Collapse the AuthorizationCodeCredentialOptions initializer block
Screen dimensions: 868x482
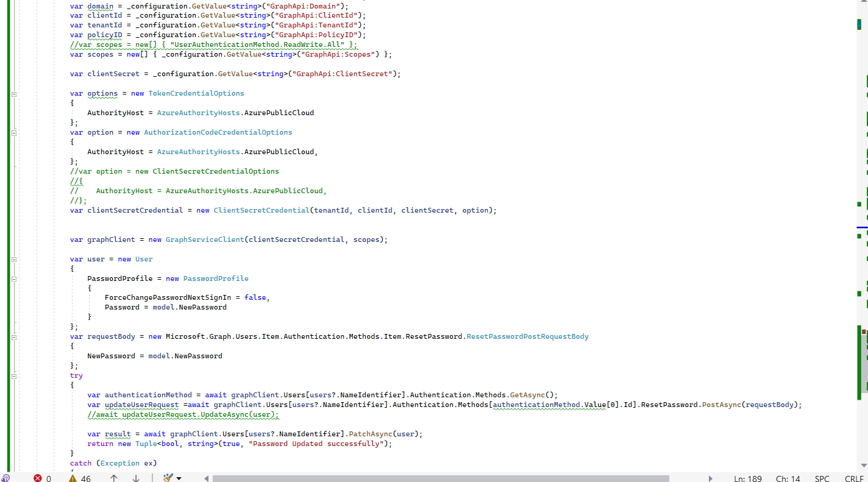coord(13,133)
